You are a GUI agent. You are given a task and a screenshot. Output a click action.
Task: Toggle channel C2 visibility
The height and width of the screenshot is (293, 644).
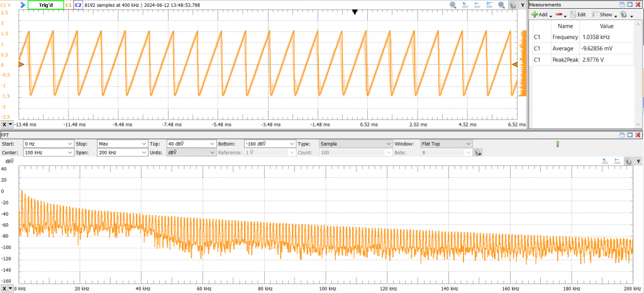pyautogui.click(x=78, y=4)
